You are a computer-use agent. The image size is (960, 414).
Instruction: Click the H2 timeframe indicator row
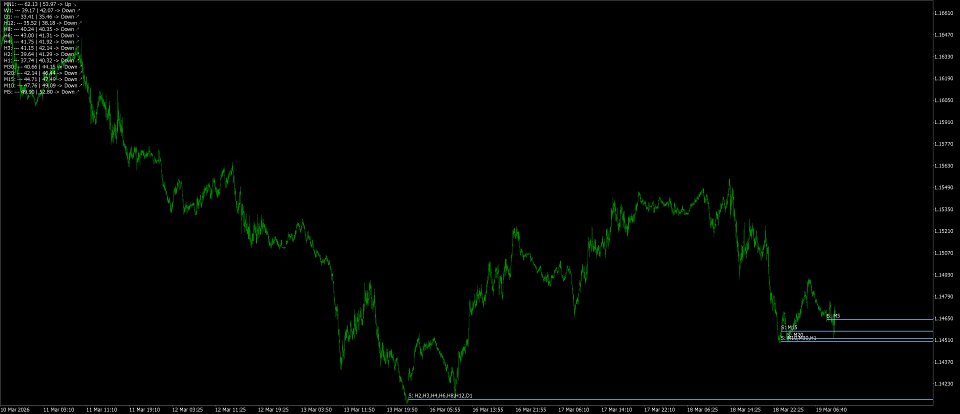click(42, 54)
